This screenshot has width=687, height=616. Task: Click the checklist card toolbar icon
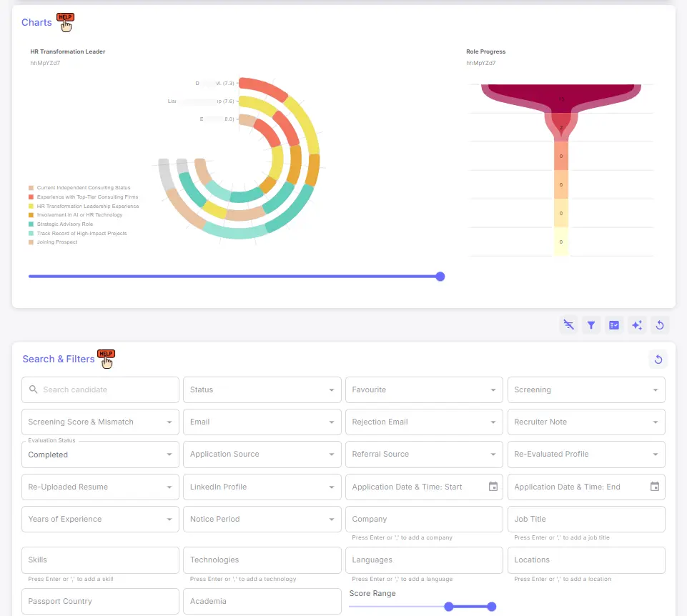pos(614,325)
